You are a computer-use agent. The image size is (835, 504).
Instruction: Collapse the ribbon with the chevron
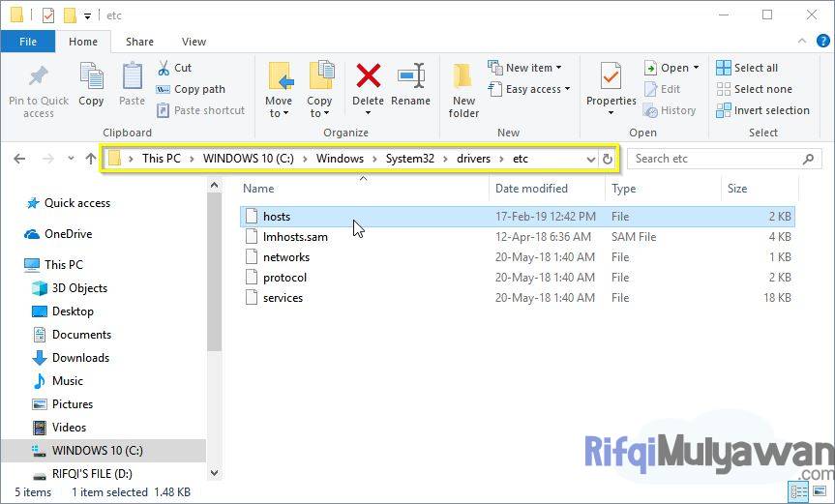click(x=801, y=41)
